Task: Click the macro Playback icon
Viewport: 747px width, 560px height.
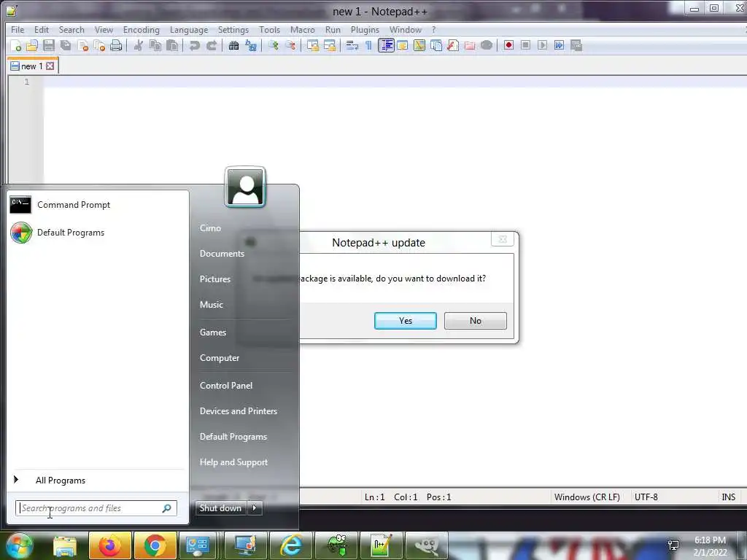Action: (x=542, y=45)
